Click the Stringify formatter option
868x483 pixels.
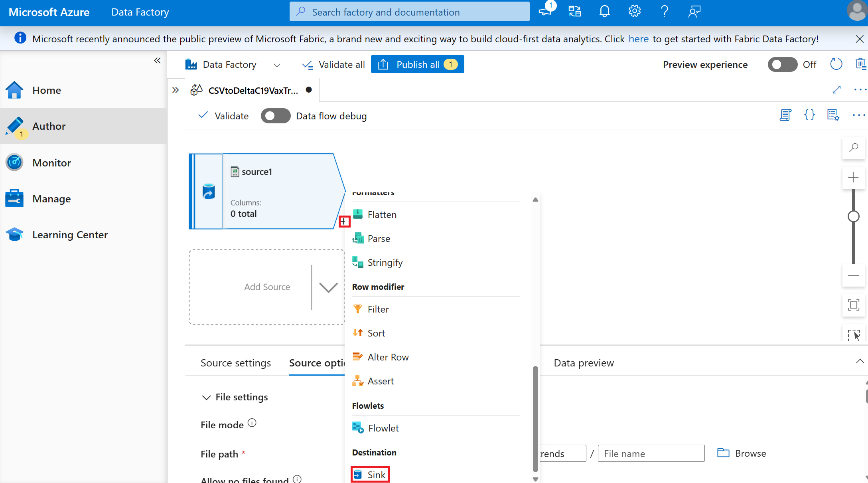(x=385, y=262)
